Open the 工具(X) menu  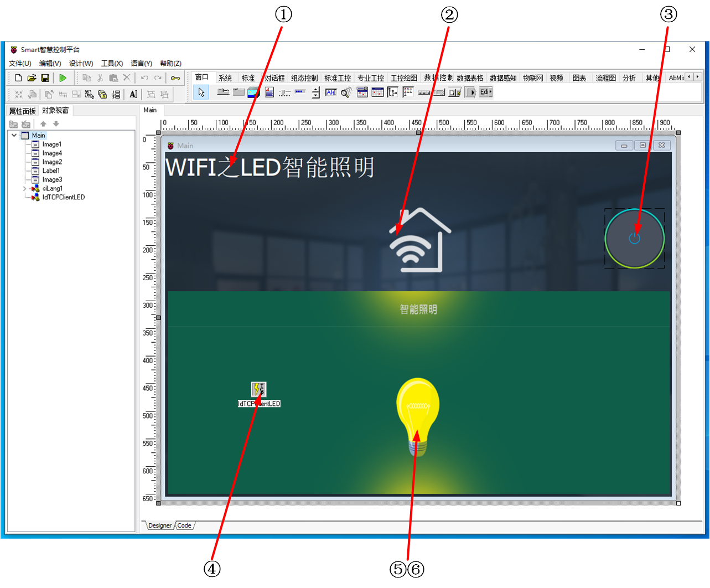pos(112,64)
